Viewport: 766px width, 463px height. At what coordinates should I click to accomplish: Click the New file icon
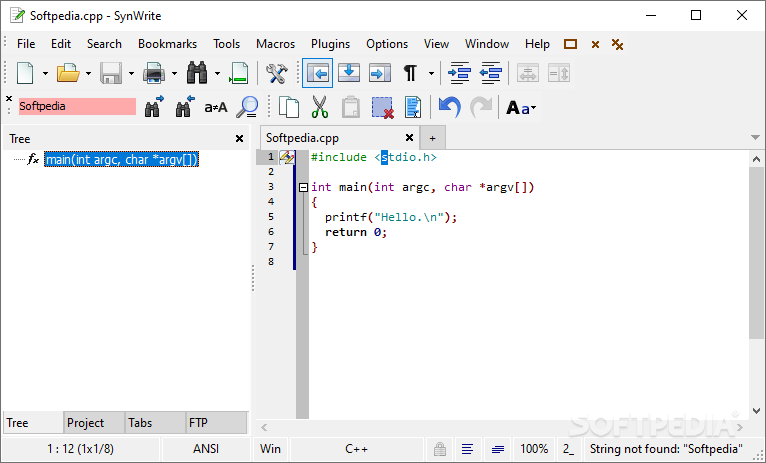(x=25, y=73)
